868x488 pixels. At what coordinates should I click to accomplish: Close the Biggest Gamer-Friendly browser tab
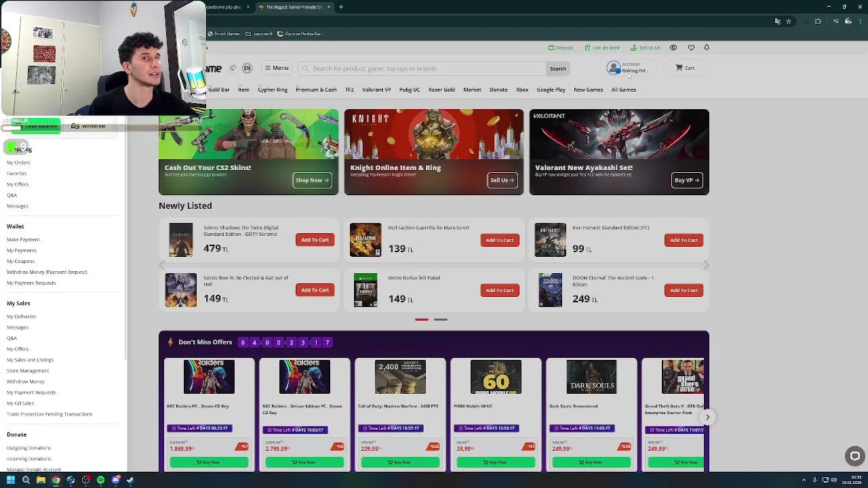tap(329, 7)
